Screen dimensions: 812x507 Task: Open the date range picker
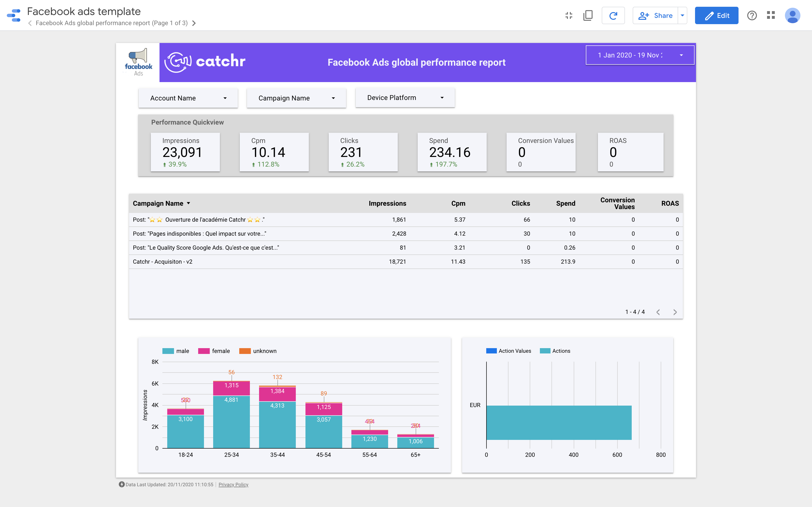pos(639,55)
